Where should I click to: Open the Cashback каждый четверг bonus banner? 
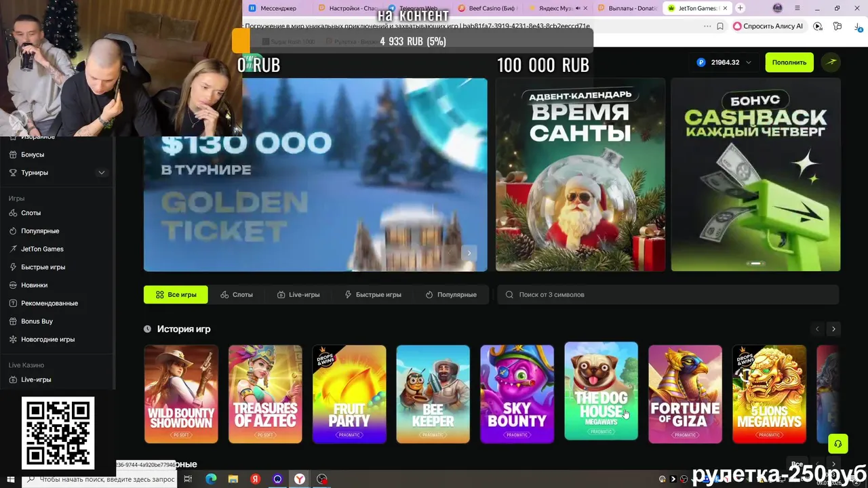[x=755, y=175]
